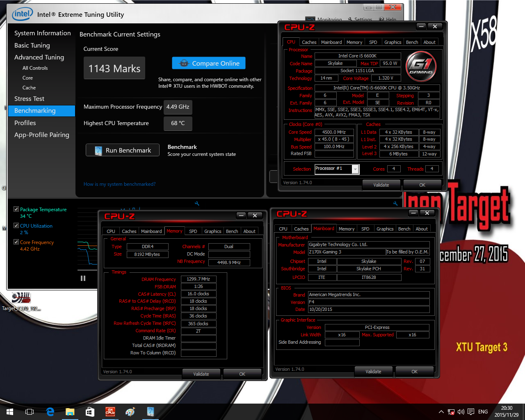
Task: Select Cache under Advanced Tuning
Action: tap(29, 88)
